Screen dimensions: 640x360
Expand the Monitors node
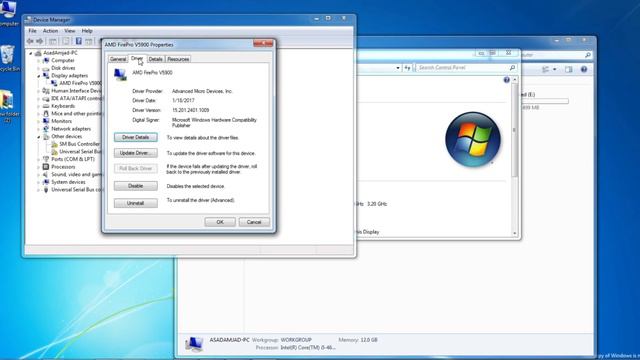(x=39, y=121)
